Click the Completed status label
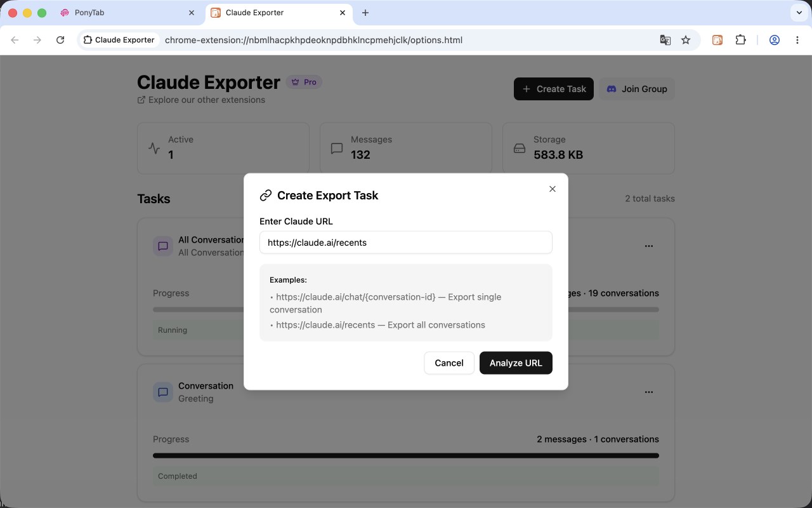 point(178,476)
